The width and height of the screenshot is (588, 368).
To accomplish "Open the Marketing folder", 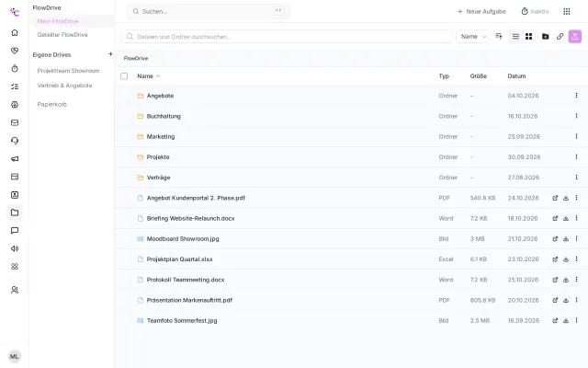I will point(161,137).
